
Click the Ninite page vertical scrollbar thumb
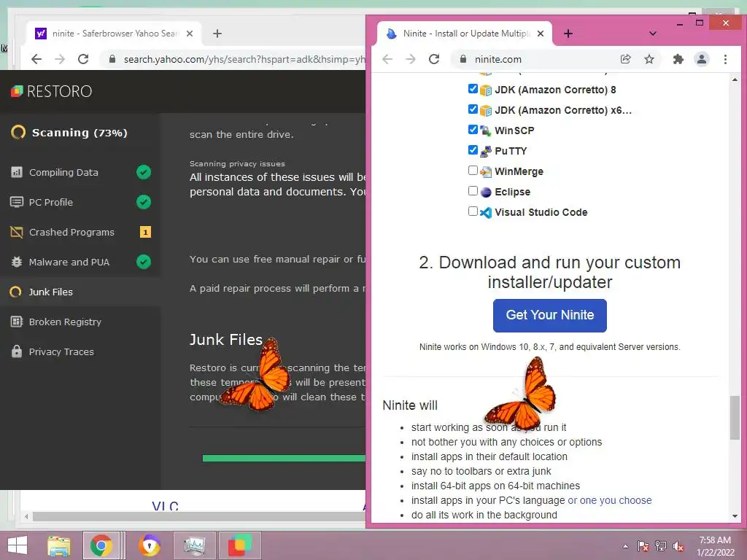734,418
